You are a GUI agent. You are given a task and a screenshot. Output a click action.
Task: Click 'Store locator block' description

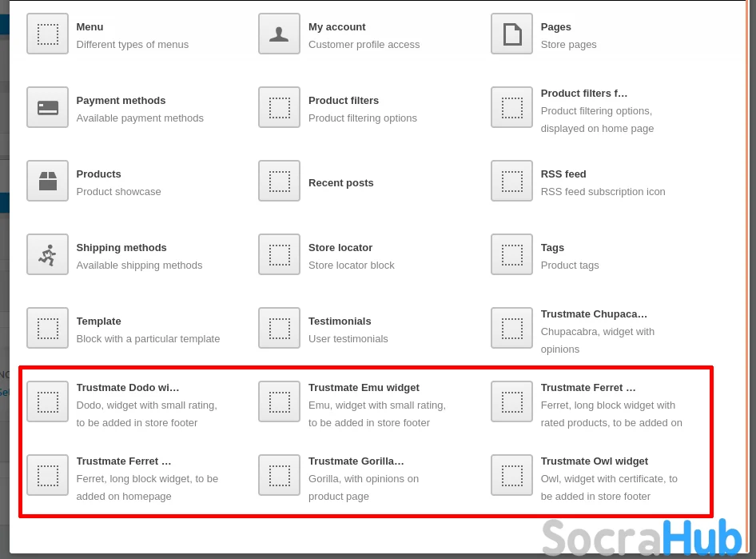[x=352, y=266]
